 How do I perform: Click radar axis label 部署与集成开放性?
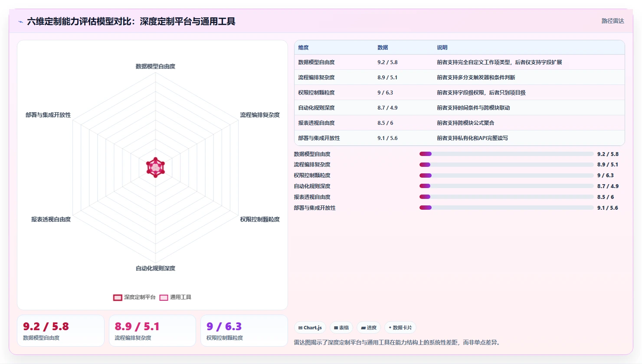48,115
